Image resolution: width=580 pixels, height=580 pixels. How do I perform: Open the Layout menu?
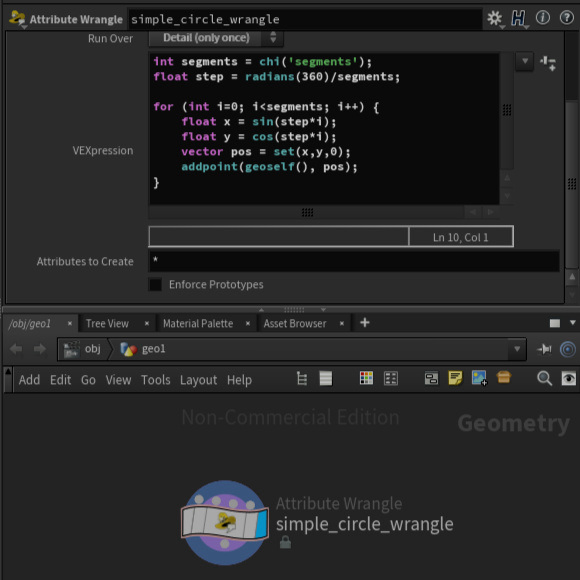point(198,380)
